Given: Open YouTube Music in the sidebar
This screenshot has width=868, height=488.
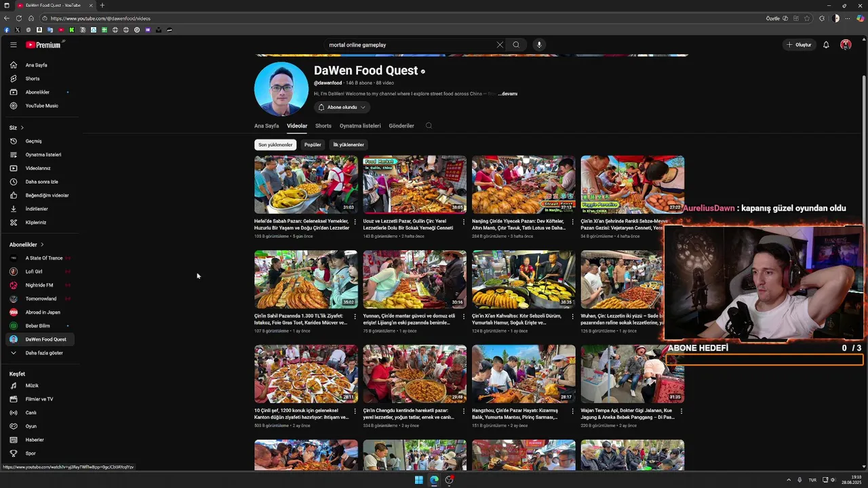Looking at the screenshot, I should (41, 106).
